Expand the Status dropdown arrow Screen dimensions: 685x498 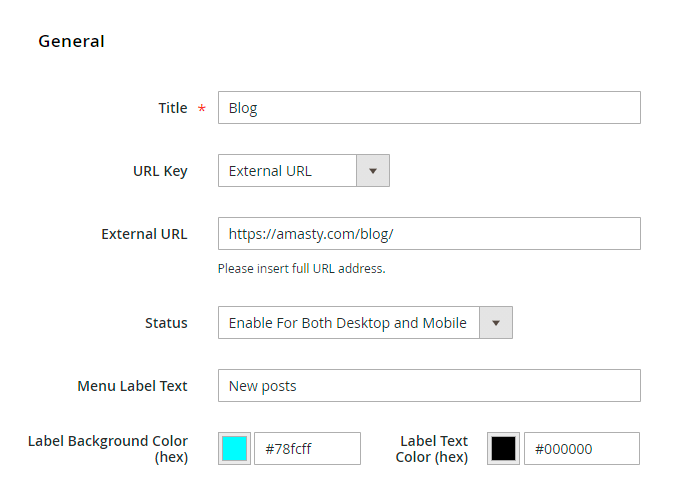496,323
